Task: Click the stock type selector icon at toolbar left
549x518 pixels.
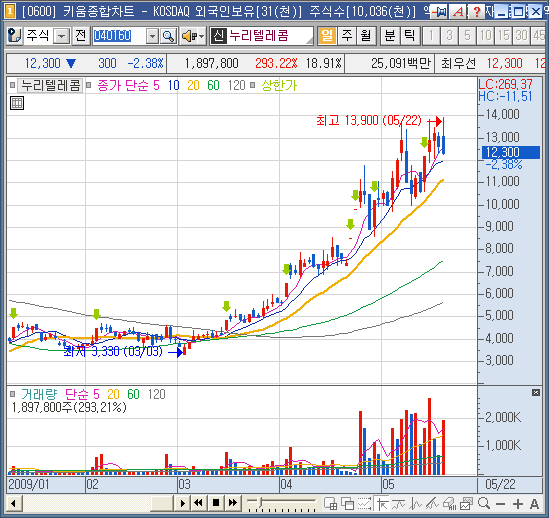Action: point(14,36)
